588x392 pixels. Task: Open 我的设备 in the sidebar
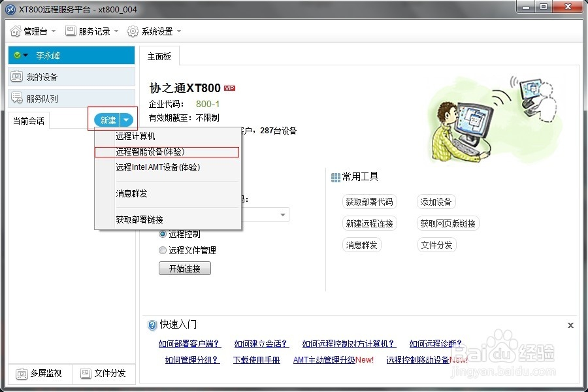tap(72, 77)
